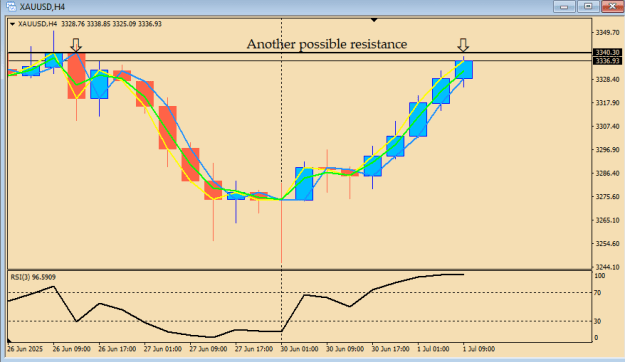Maximize the XAUUSD,H4 chart window
The width and height of the screenshot is (625, 362).
pos(588,6)
